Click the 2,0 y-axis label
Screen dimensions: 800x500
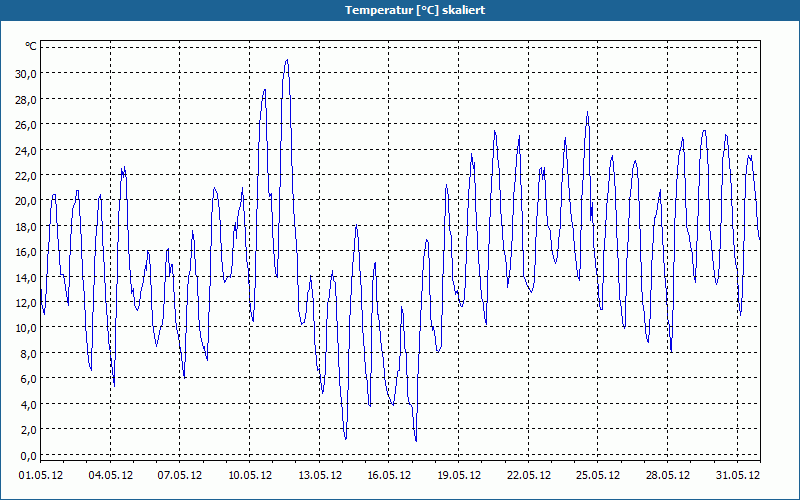(28, 430)
